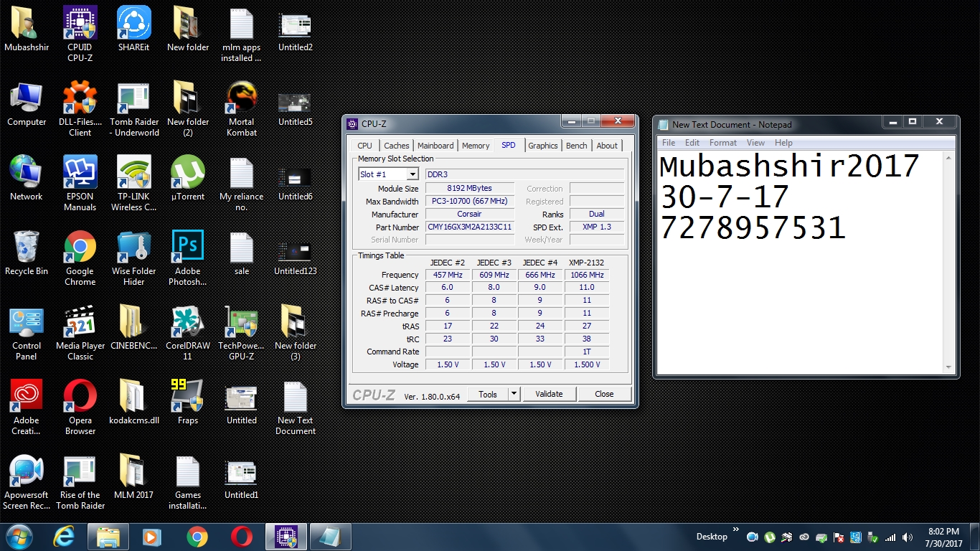
Task: Click the EPSON Manuals shortcut
Action: [x=80, y=183]
